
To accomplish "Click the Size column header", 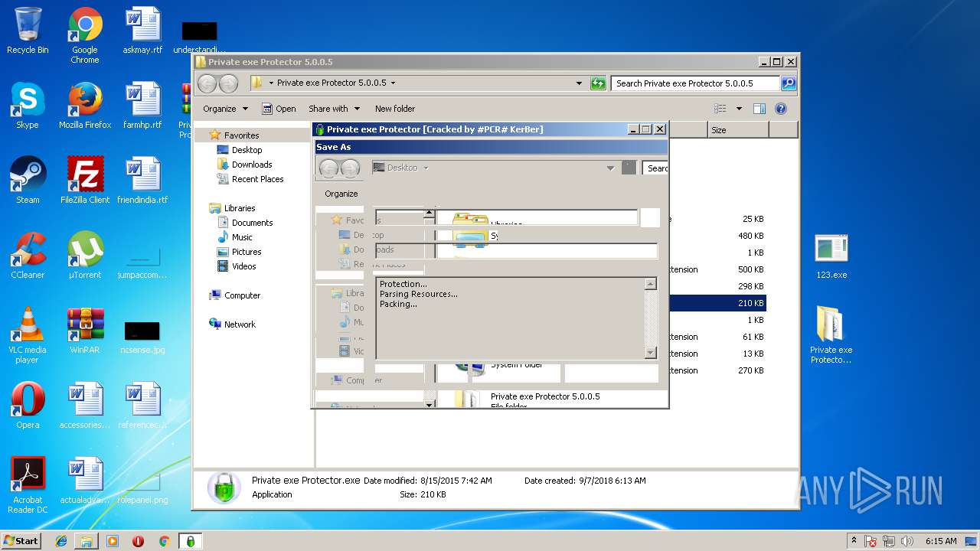I will (738, 130).
